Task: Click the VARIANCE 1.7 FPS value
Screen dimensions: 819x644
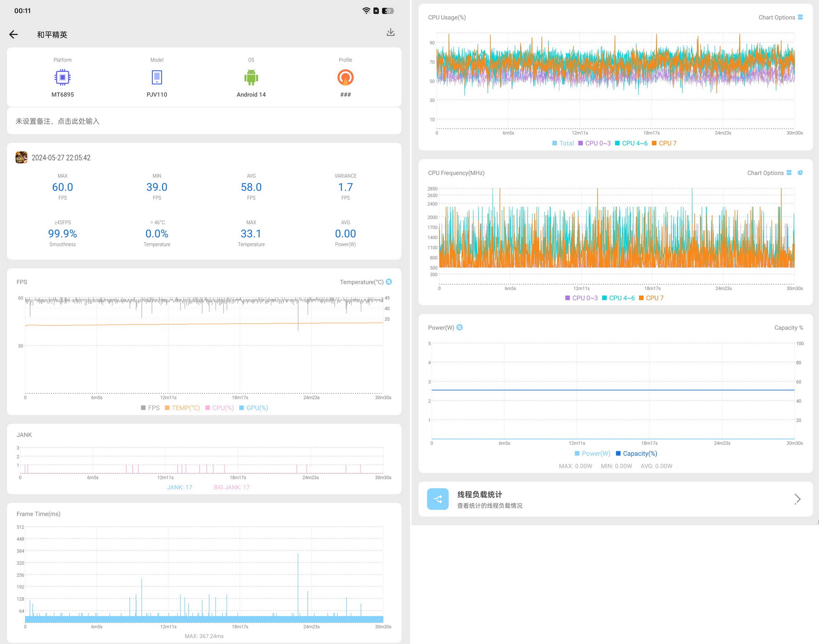Action: [345, 187]
